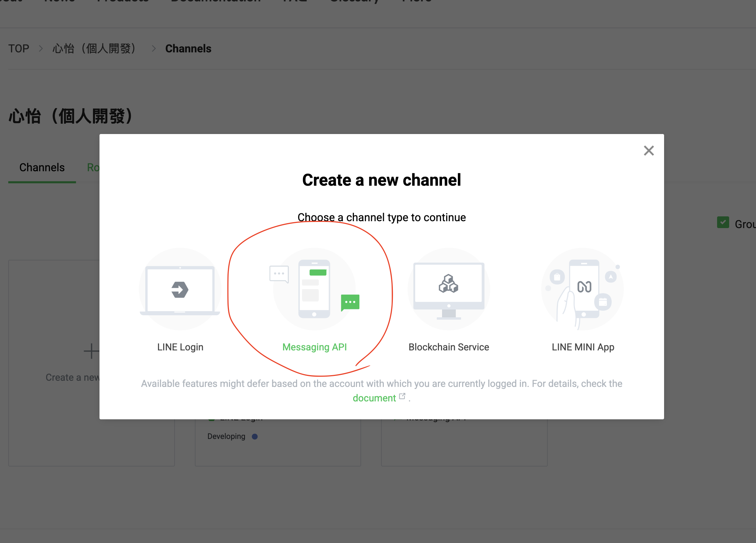Select the LINE Login laptop icon

(180, 289)
